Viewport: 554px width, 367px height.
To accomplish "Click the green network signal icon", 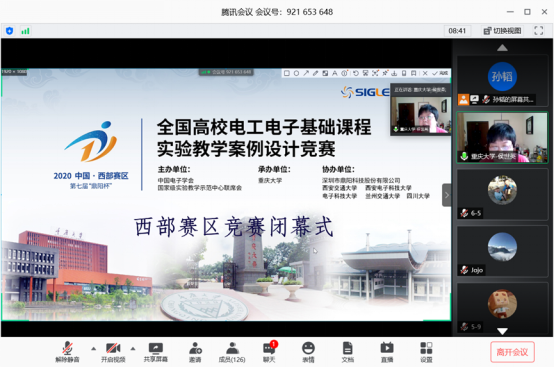I will (25, 31).
